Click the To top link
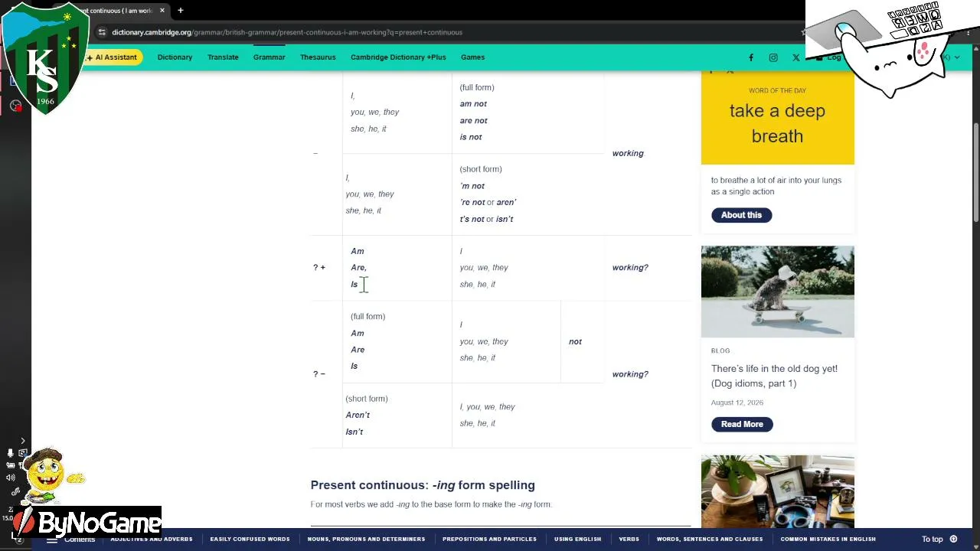Image resolution: width=980 pixels, height=551 pixels. tap(932, 539)
